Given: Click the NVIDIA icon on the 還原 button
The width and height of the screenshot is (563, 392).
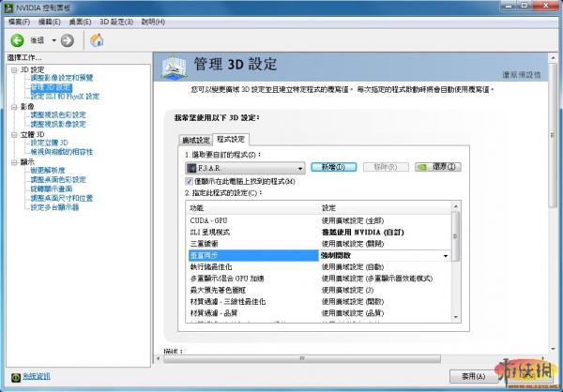Looking at the screenshot, I should (423, 167).
